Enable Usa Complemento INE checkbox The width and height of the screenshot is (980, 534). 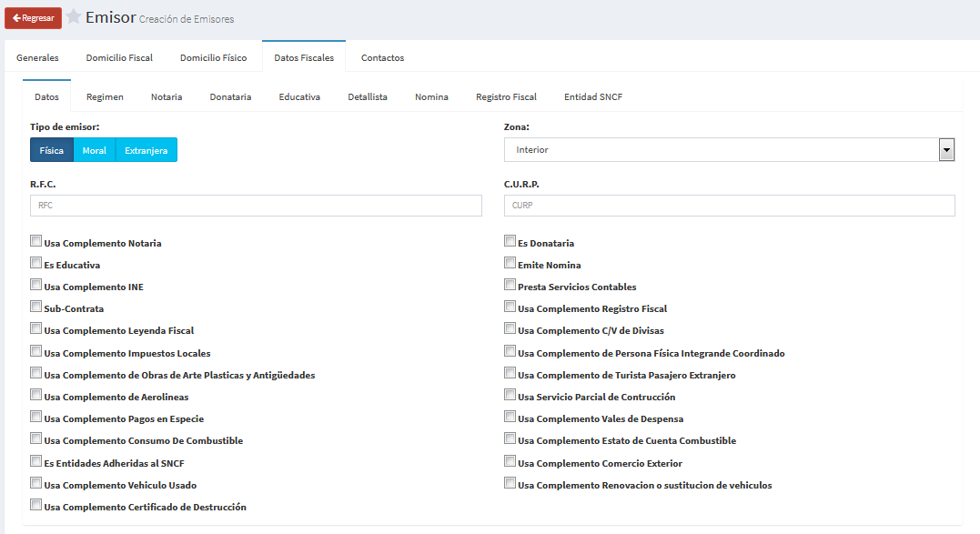point(36,286)
